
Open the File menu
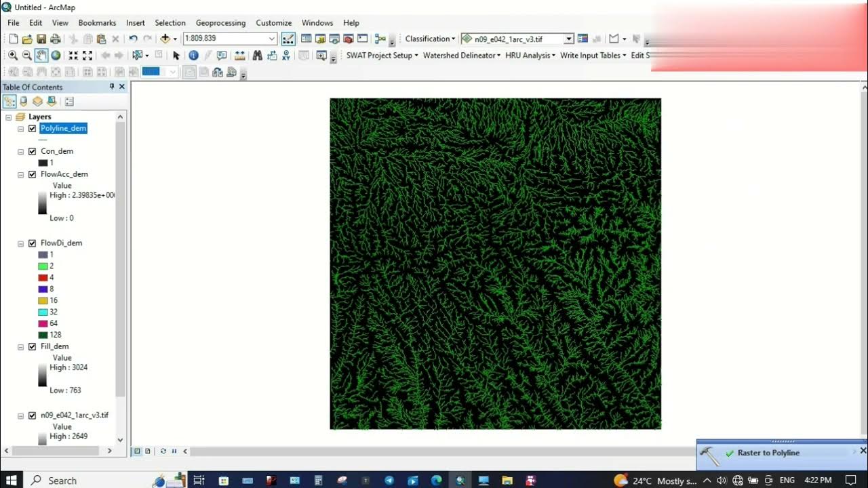click(x=14, y=23)
